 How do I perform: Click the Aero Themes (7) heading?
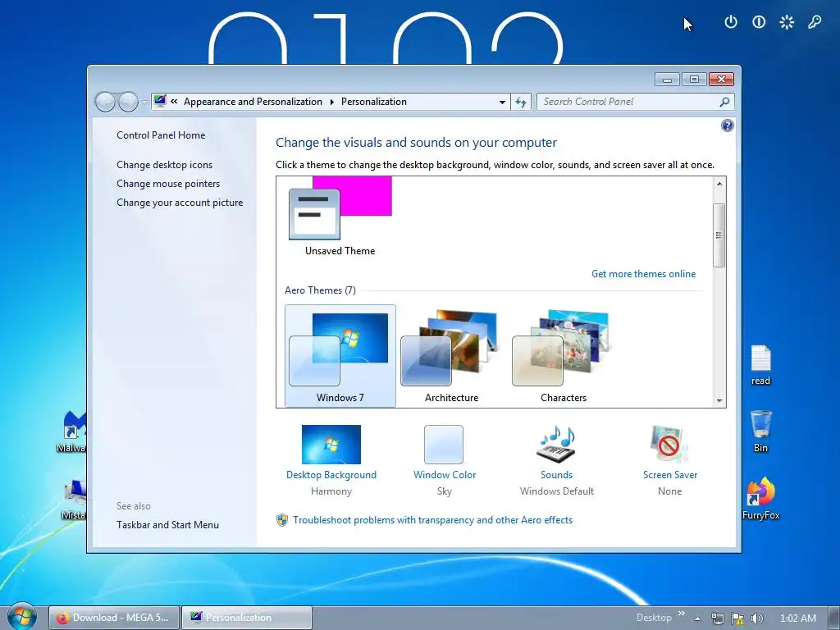tap(320, 290)
